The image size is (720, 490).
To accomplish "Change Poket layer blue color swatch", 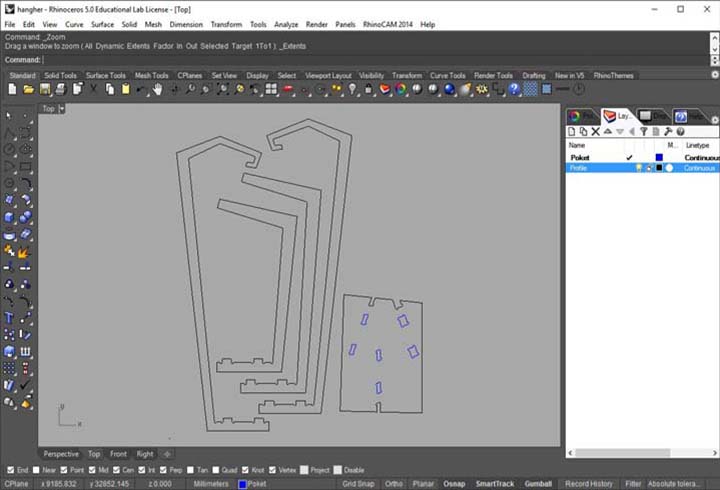I will (x=659, y=158).
